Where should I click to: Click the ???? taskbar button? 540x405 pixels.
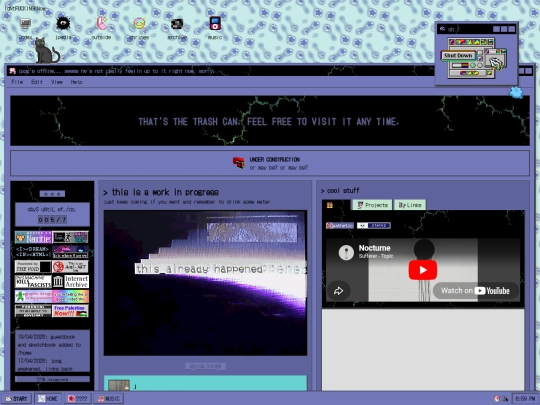coord(77,398)
